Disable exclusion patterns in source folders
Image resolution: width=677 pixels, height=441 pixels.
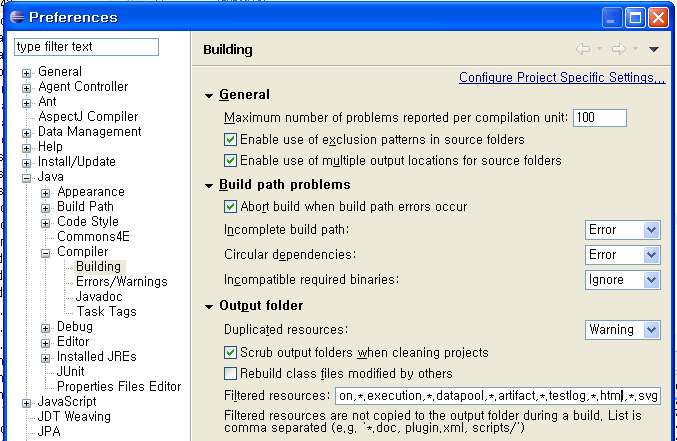pos(230,140)
